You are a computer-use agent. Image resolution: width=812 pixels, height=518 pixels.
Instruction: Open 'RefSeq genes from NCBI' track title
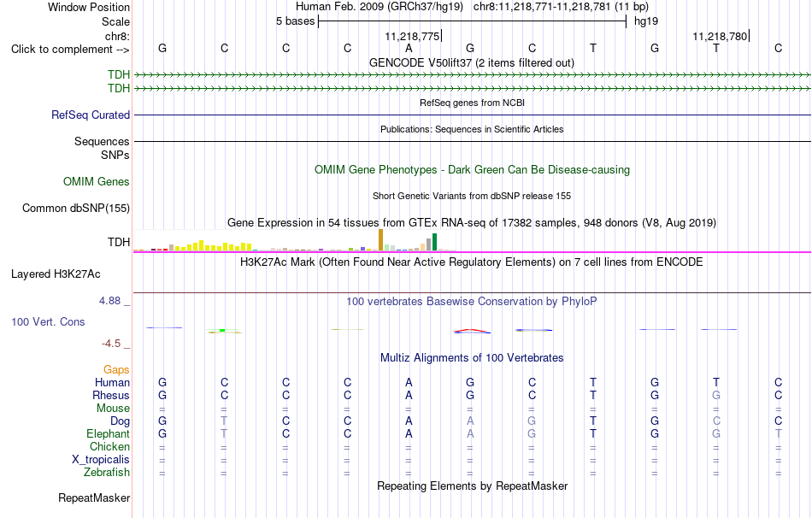coord(473,103)
